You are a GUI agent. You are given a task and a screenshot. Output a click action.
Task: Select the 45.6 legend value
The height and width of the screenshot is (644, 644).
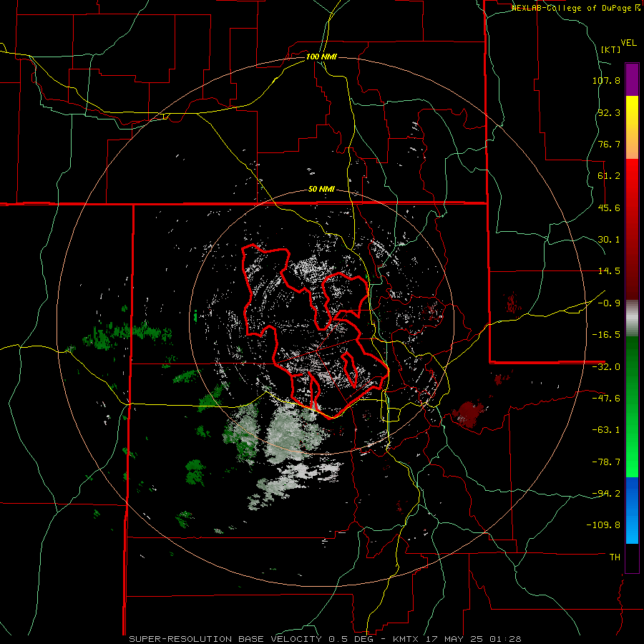click(609, 208)
